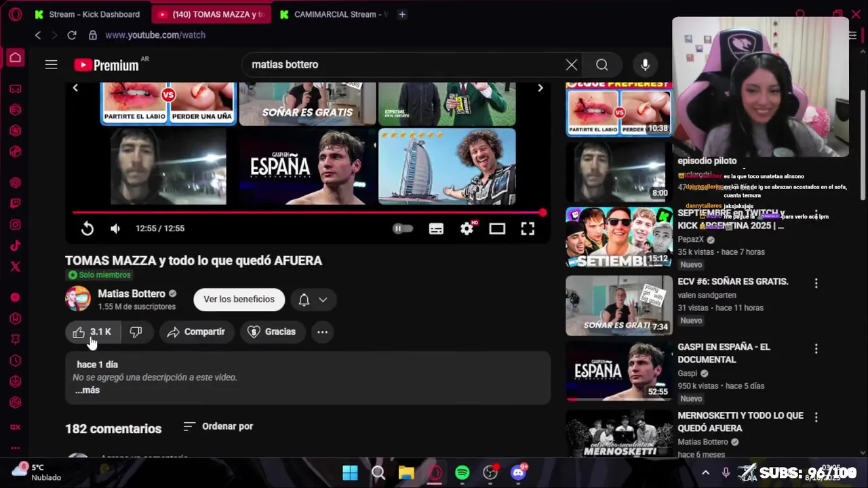This screenshot has width=868, height=488.
Task: Send a Gracias super thanks
Action: [272, 331]
